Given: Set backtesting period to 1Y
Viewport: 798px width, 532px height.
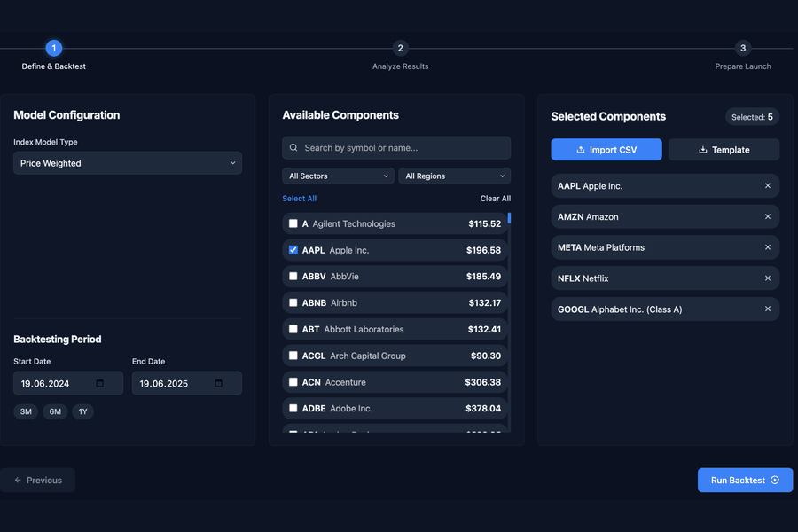Looking at the screenshot, I should tap(83, 411).
